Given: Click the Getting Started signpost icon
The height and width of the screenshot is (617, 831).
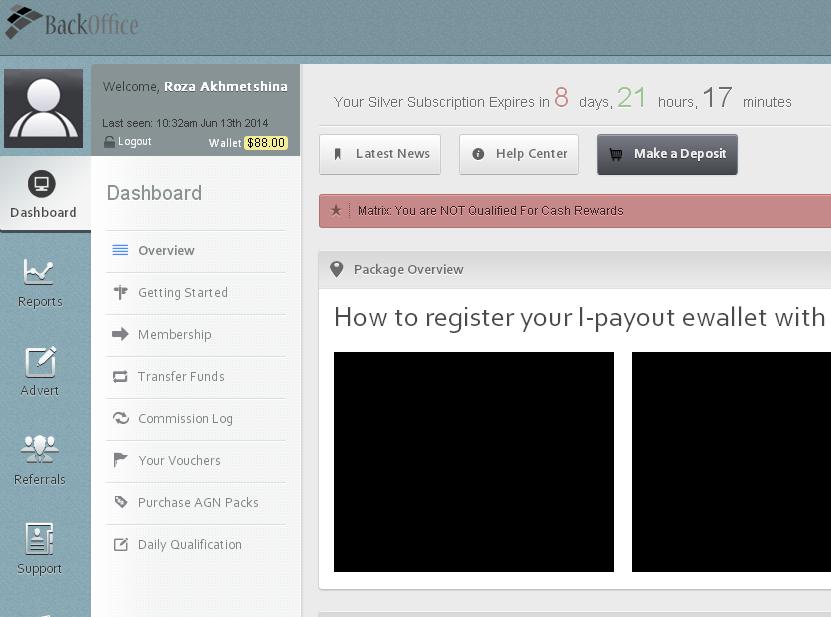Looking at the screenshot, I should coord(121,292).
